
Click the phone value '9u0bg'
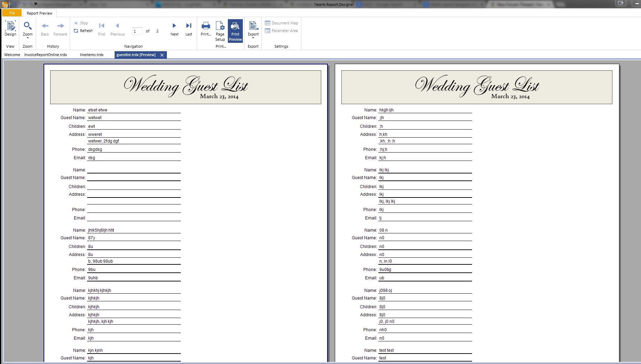[x=385, y=270]
